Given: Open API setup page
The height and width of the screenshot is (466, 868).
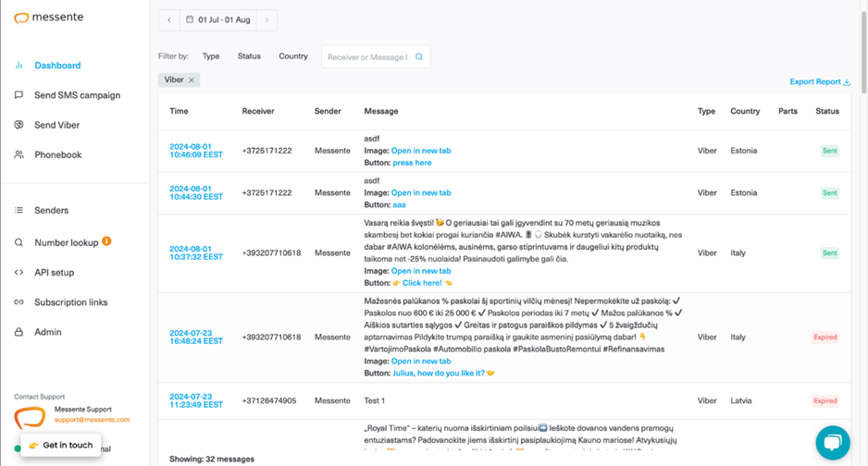Looking at the screenshot, I should click(x=55, y=273).
